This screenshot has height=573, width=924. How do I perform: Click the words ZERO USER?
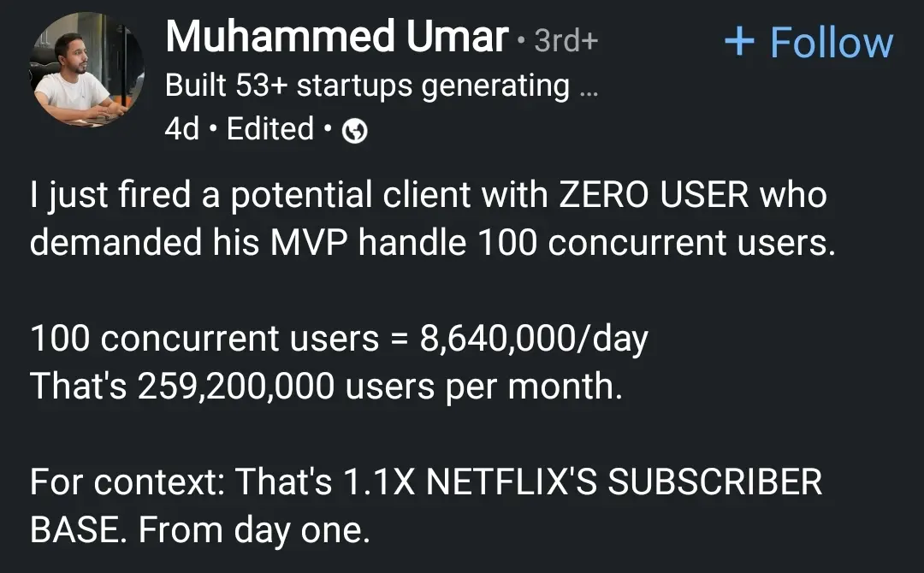[x=654, y=196]
